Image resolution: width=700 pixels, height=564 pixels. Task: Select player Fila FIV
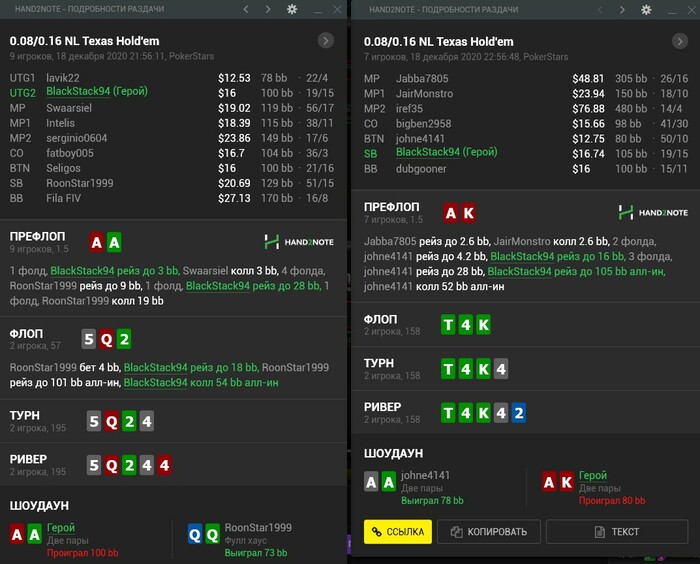[x=63, y=198]
